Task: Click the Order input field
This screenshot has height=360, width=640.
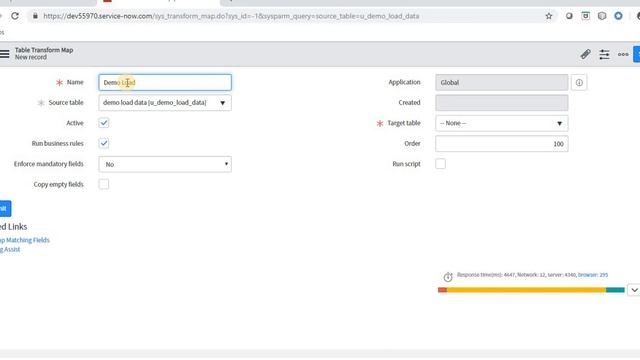Action: (x=502, y=144)
